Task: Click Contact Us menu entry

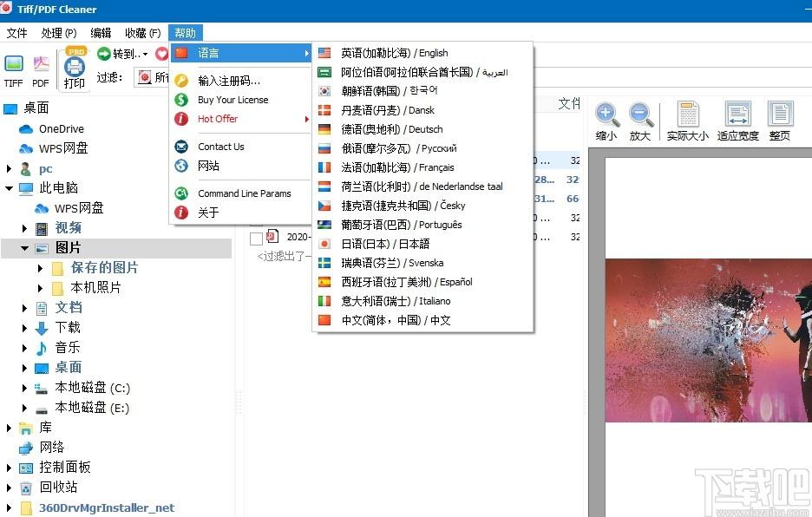Action: (x=242, y=147)
